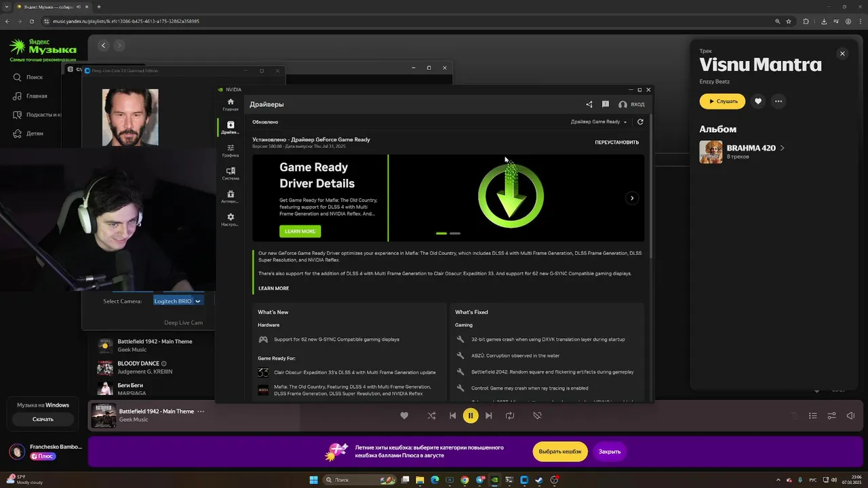The height and width of the screenshot is (488, 868).
Task: Click the BRAHMA 420 album cover thumbnail
Action: tap(711, 152)
